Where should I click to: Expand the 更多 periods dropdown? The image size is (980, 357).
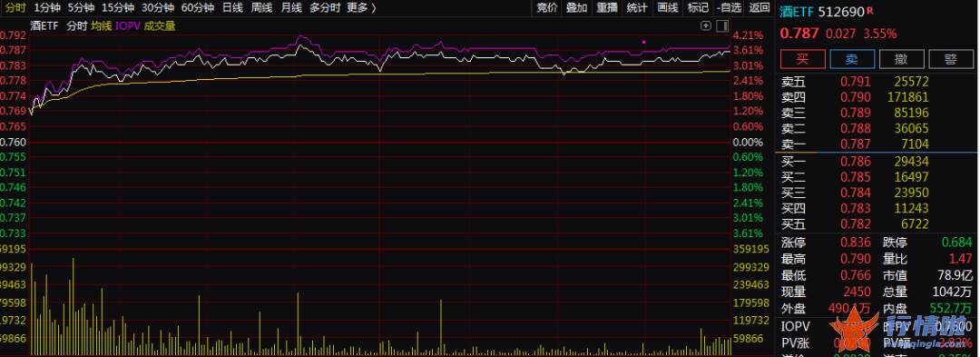[x=361, y=7]
